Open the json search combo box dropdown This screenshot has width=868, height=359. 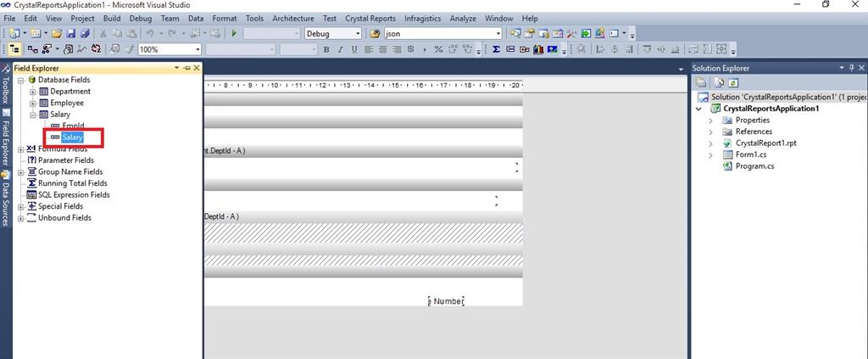tap(498, 34)
